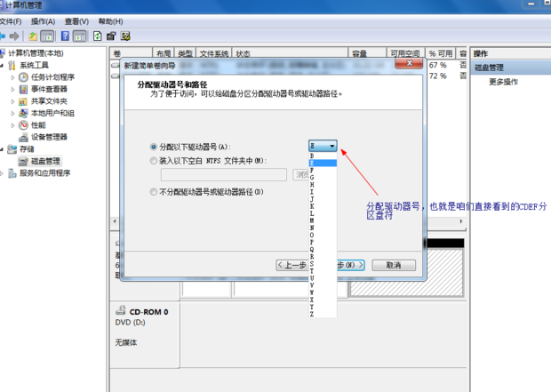Click the Event Viewer icon in tree
Viewport: 551px width, 392px height.
click(x=24, y=89)
